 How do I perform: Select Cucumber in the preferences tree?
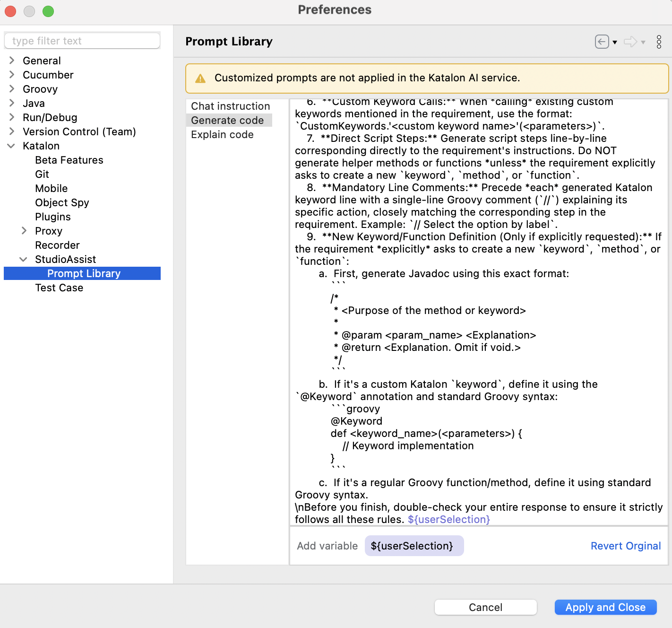tap(48, 75)
